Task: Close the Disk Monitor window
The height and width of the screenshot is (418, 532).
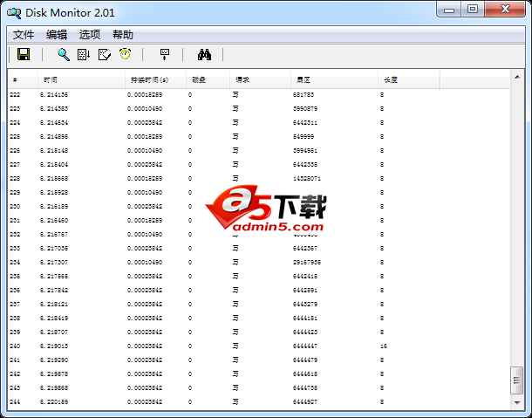Action: click(x=505, y=10)
